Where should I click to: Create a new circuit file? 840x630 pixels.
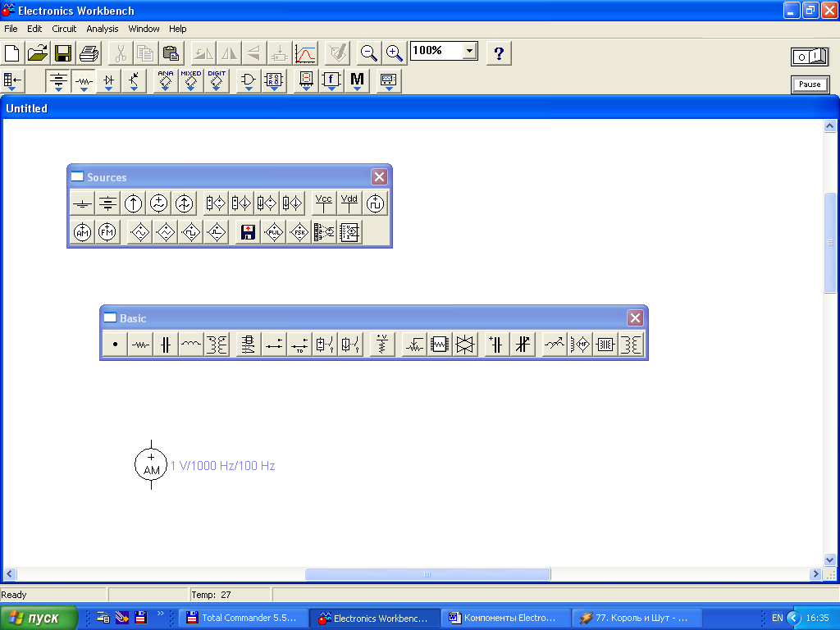[11, 53]
